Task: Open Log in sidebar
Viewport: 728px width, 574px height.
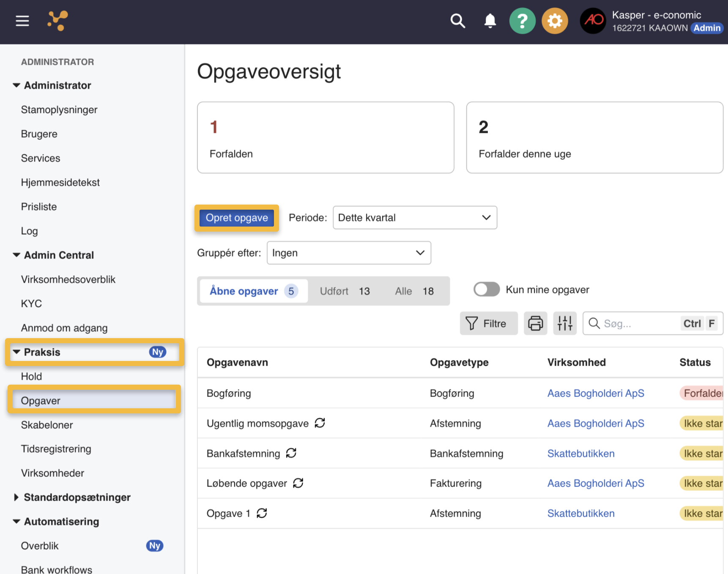Action: pyautogui.click(x=30, y=231)
